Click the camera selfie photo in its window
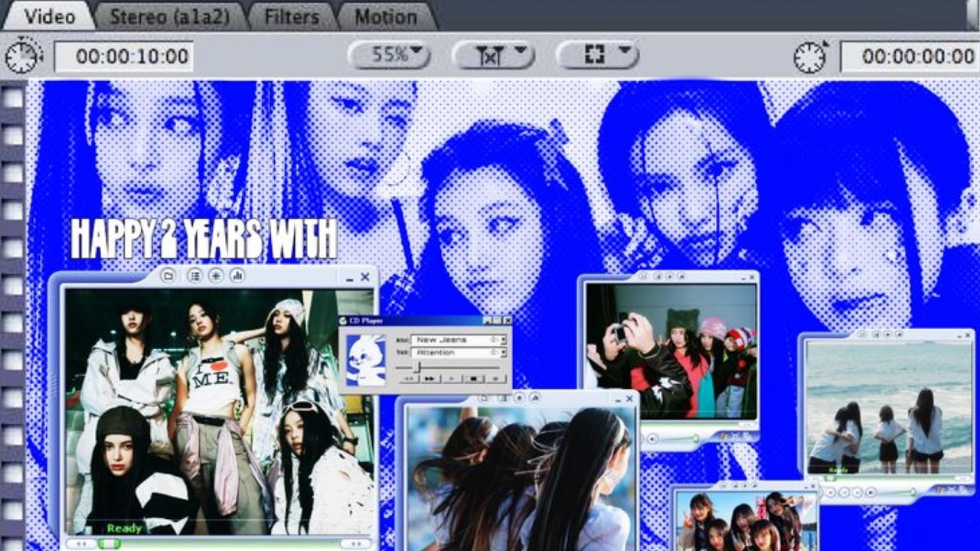Viewport: 980px width, 551px height. (x=671, y=350)
